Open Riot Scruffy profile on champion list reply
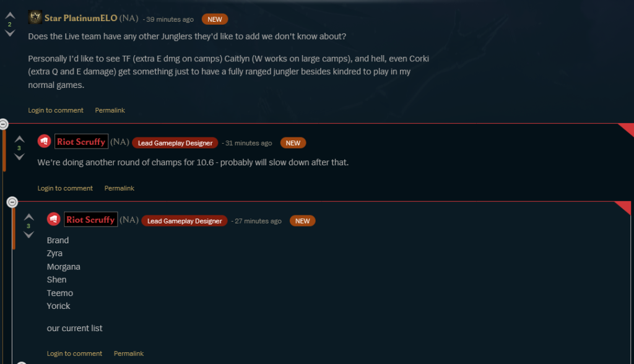The height and width of the screenshot is (364, 634). click(x=90, y=220)
